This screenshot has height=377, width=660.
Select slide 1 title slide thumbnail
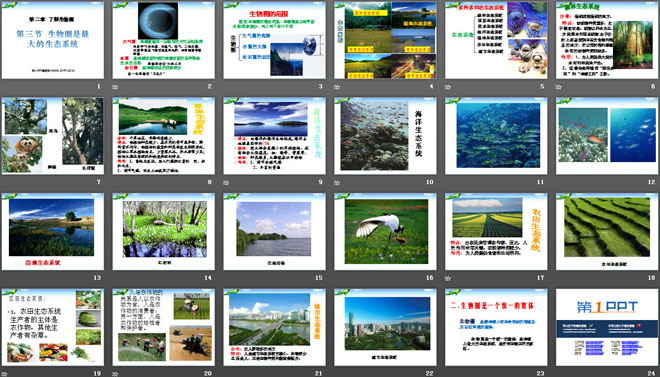(53, 40)
